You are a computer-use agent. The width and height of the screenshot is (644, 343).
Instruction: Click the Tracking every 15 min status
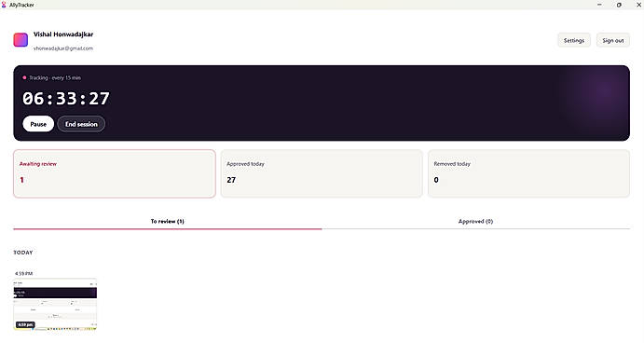[x=52, y=77]
